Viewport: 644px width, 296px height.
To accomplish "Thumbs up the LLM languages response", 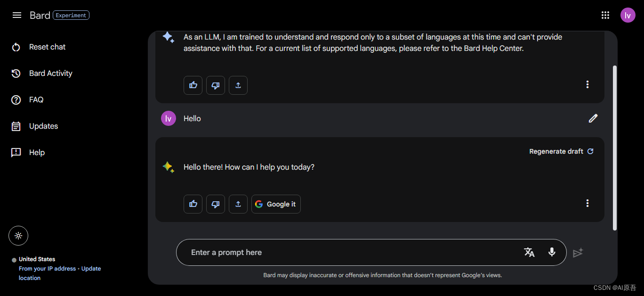I will pyautogui.click(x=193, y=85).
